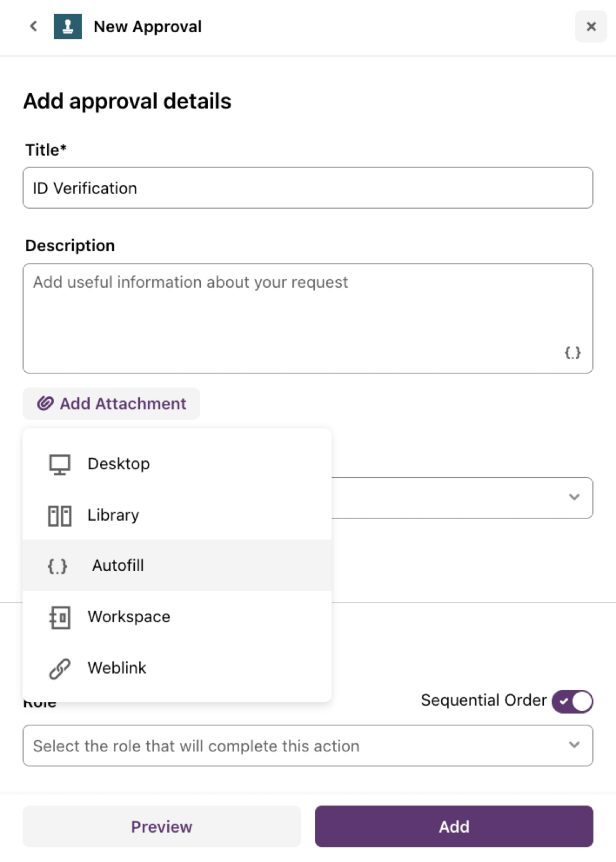
Task: Click the Desktop monitor icon
Action: pos(59,464)
